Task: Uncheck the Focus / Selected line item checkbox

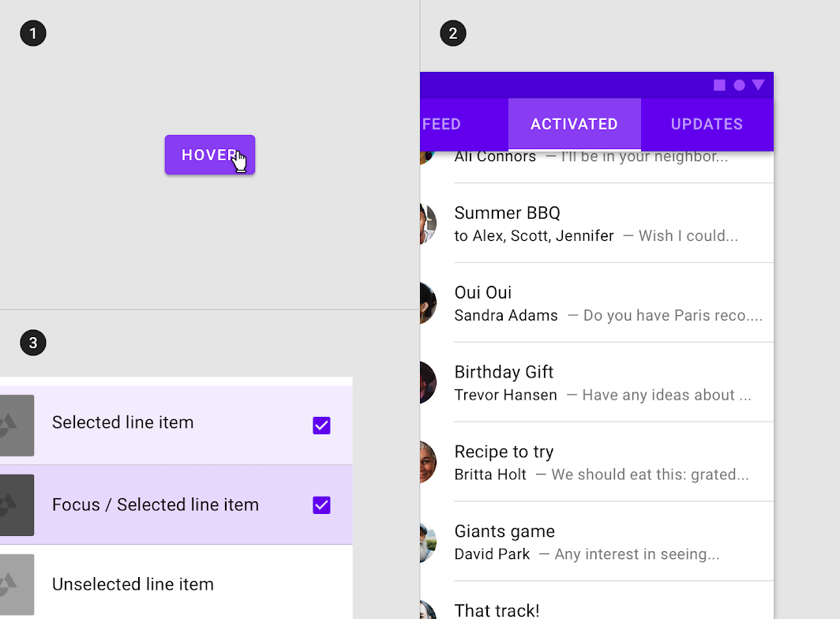Action: [x=321, y=505]
